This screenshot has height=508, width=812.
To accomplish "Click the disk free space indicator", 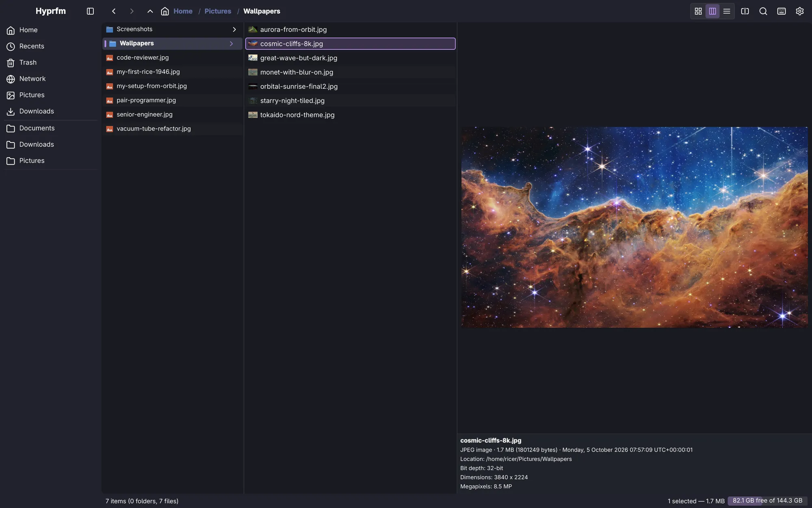I will [x=767, y=501].
